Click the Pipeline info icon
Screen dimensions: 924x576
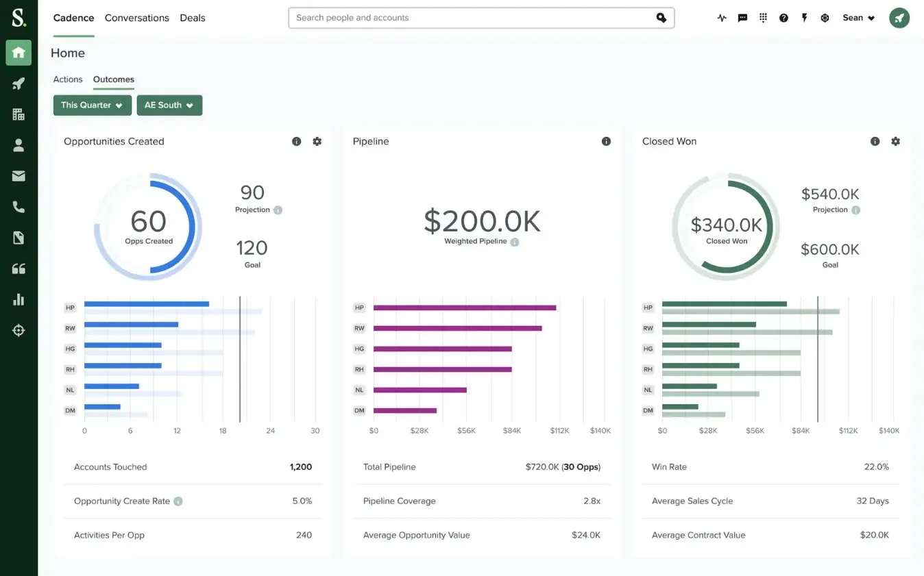(x=606, y=141)
